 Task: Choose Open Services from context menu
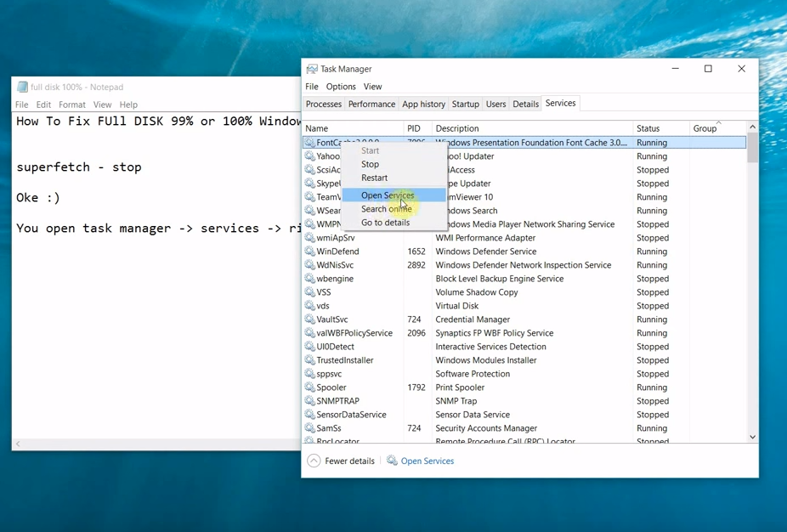pyautogui.click(x=388, y=195)
